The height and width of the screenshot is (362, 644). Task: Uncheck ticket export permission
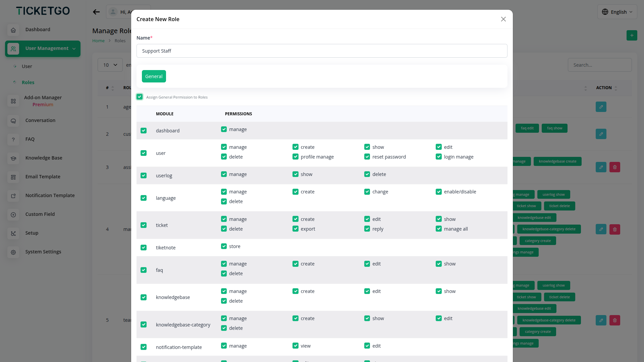[x=296, y=229]
